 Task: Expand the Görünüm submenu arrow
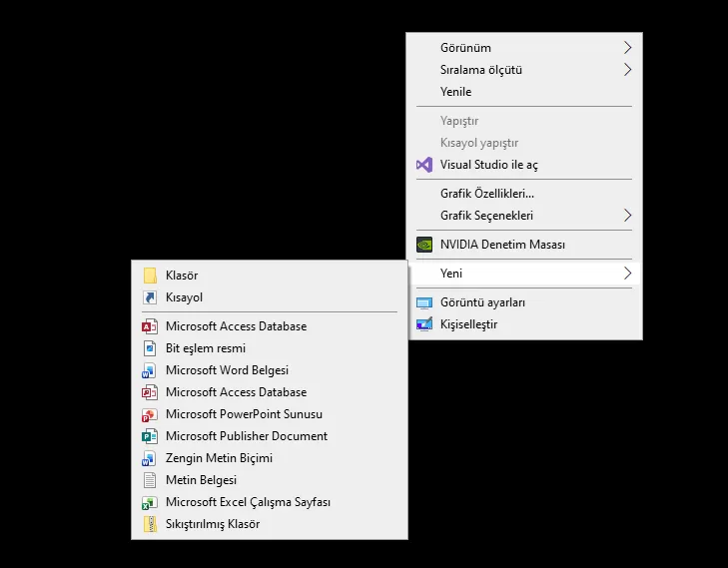(627, 47)
